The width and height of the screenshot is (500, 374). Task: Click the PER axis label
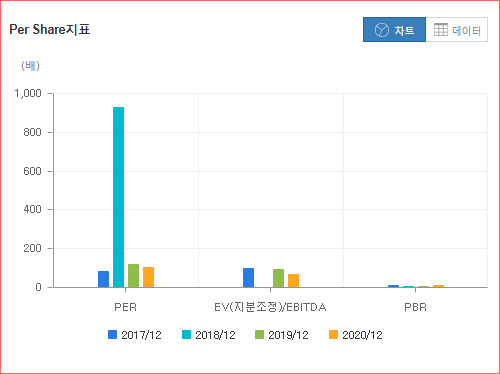pos(125,307)
